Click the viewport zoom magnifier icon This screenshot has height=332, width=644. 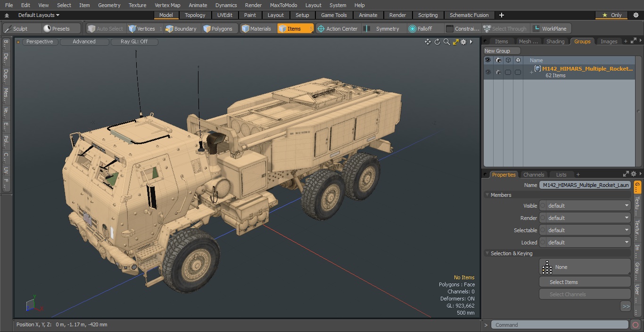coord(446,42)
